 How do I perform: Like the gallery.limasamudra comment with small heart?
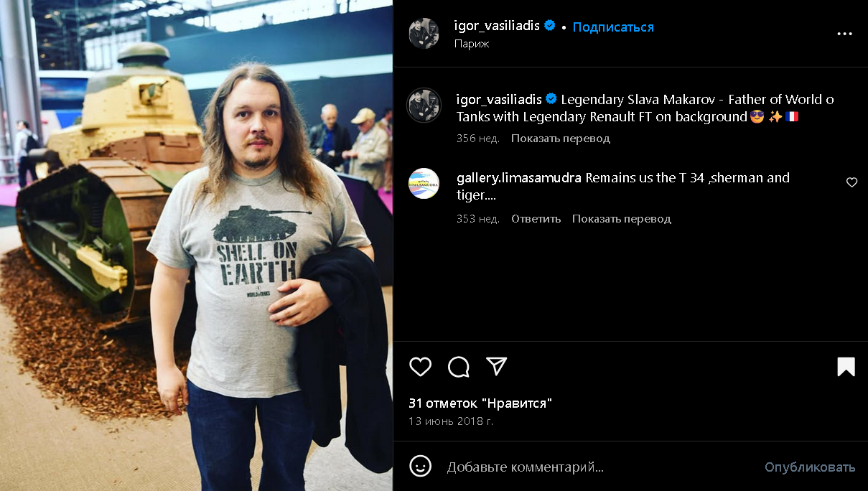click(851, 182)
